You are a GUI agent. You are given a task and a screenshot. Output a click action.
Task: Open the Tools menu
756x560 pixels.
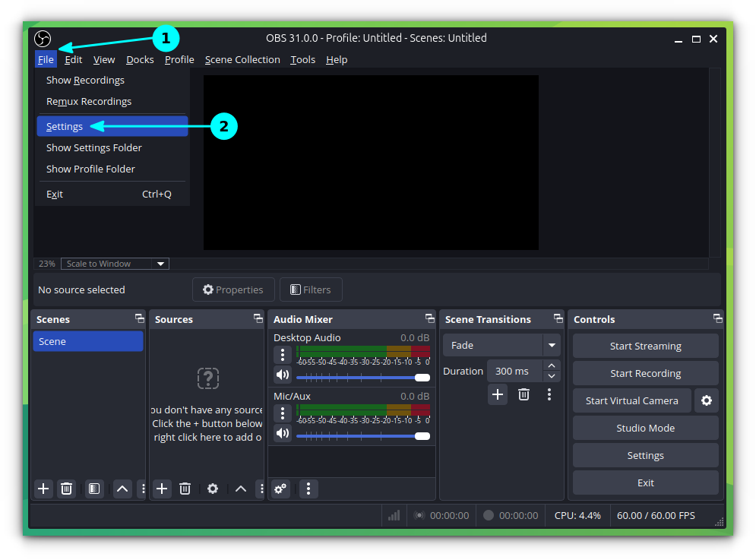302,59
